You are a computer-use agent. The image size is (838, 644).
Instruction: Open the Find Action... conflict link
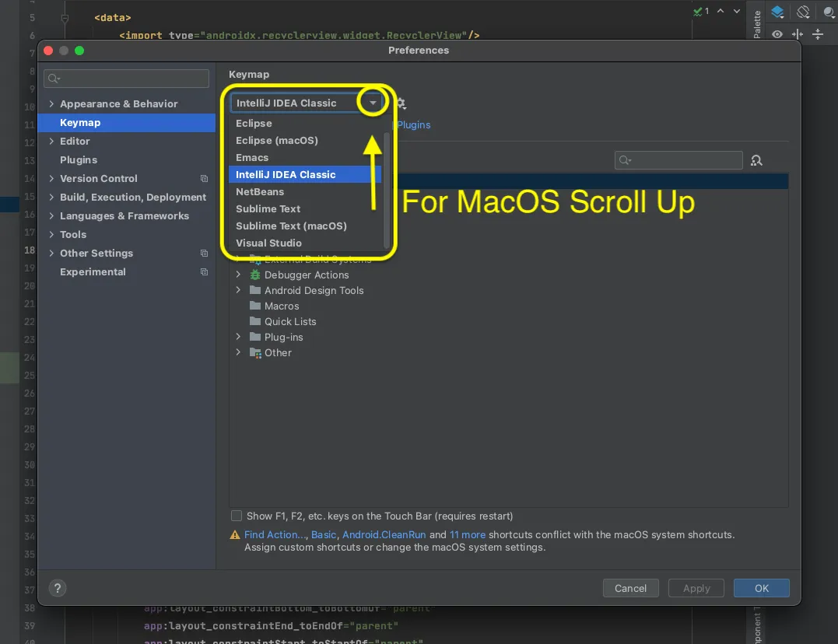(x=275, y=534)
